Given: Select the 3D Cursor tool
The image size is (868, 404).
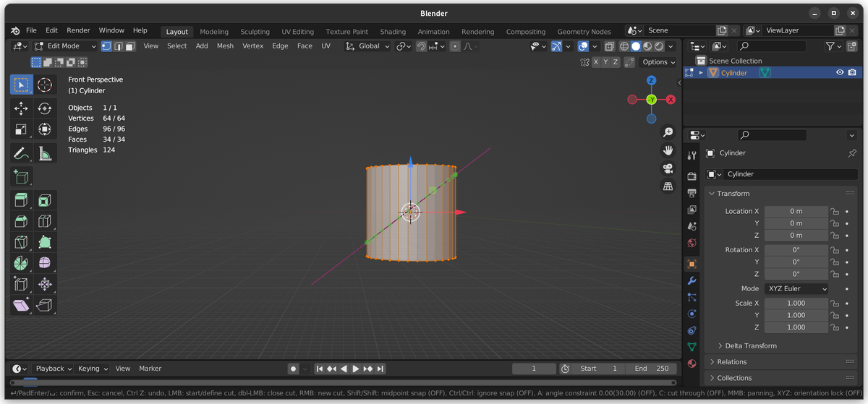Looking at the screenshot, I should click(x=45, y=85).
